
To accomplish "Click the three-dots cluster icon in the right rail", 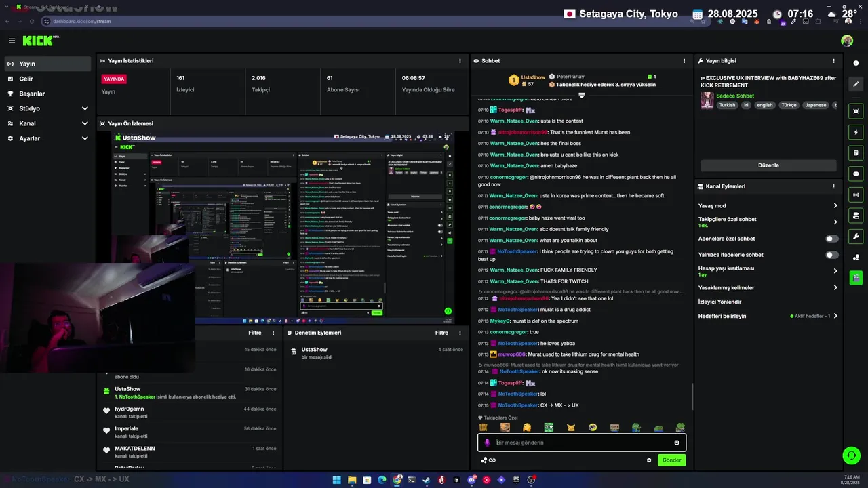I will click(x=856, y=257).
